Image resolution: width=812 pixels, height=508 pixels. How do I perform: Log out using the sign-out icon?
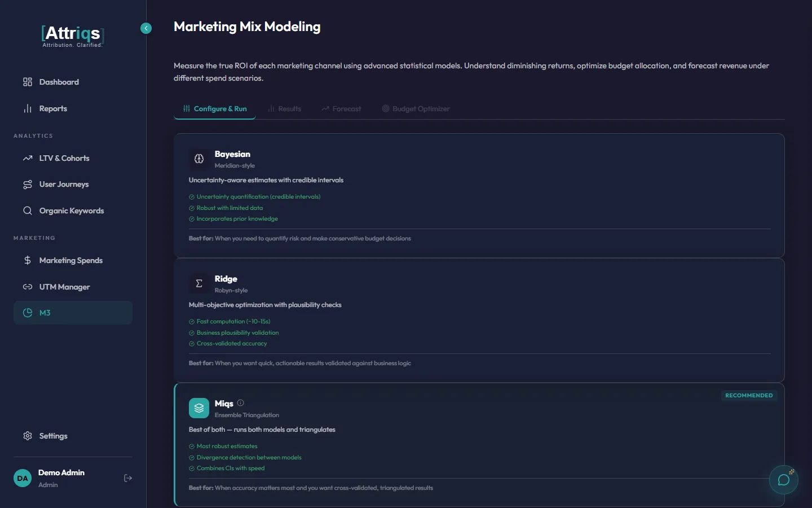pyautogui.click(x=128, y=478)
